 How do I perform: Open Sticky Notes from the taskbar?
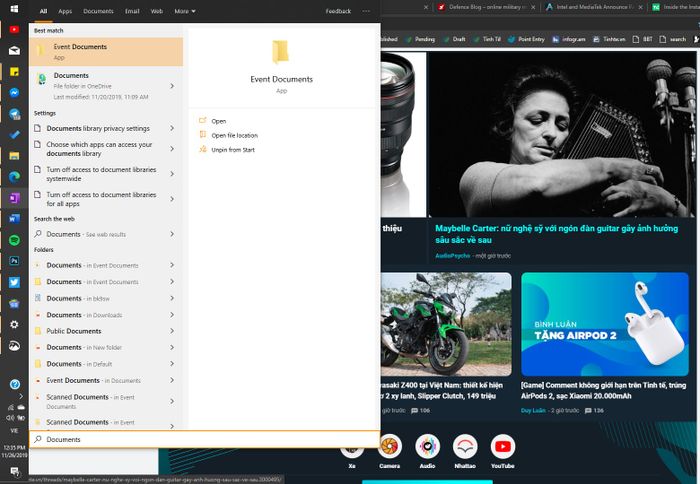(x=14, y=71)
